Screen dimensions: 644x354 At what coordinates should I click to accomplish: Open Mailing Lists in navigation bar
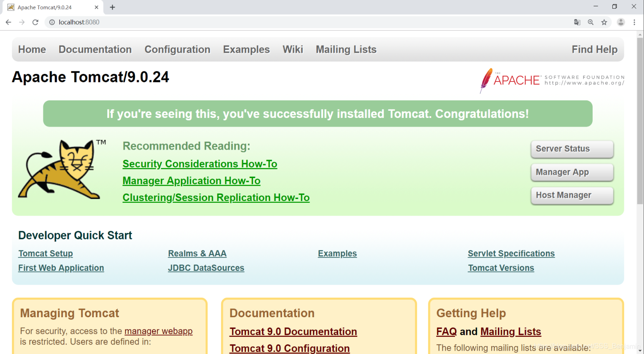point(346,49)
